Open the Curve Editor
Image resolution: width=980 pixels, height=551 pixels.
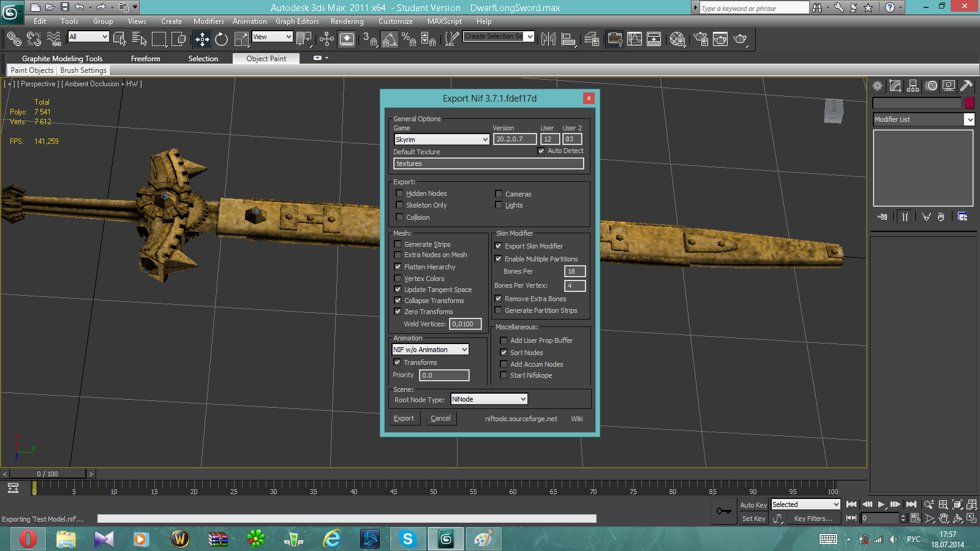pyautogui.click(x=635, y=39)
